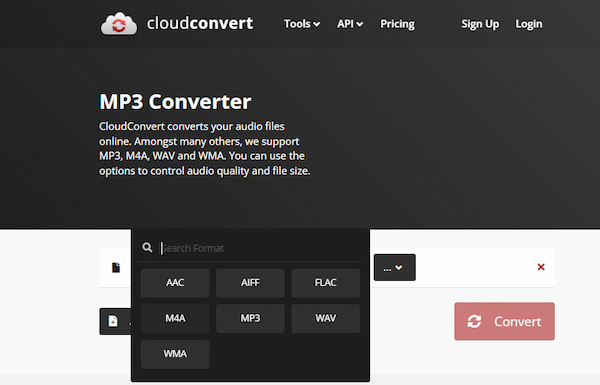Click the cloudconvert brand name text
Image resolution: width=600 pixels, height=385 pixels.
pos(200,23)
